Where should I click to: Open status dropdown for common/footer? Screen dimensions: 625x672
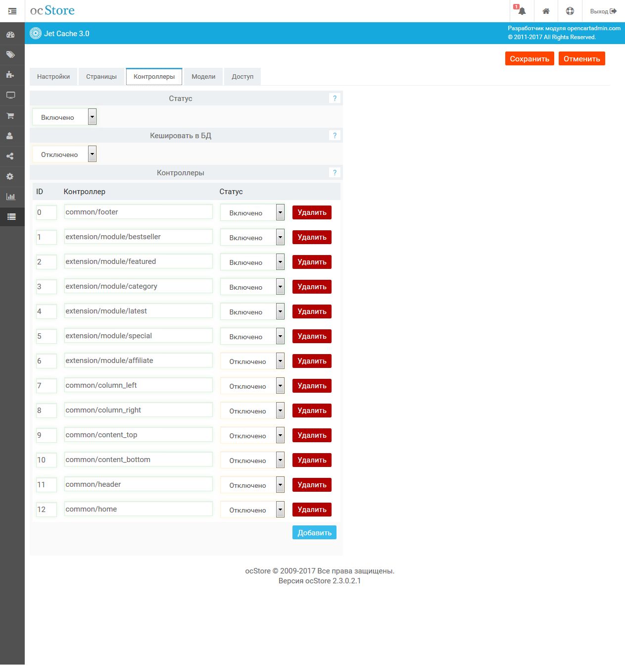click(252, 212)
